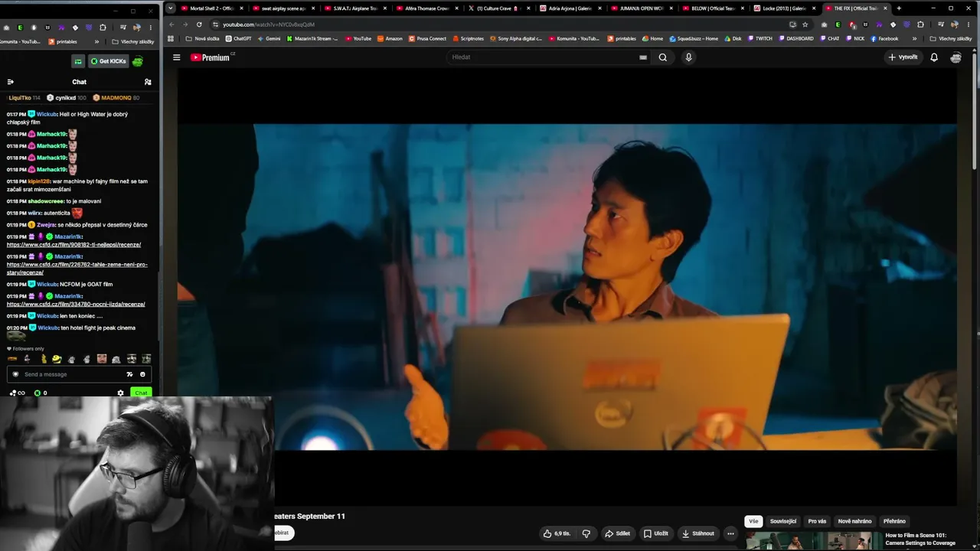Go back in the YouTube browser window
980x551 pixels.
[x=171, y=24]
